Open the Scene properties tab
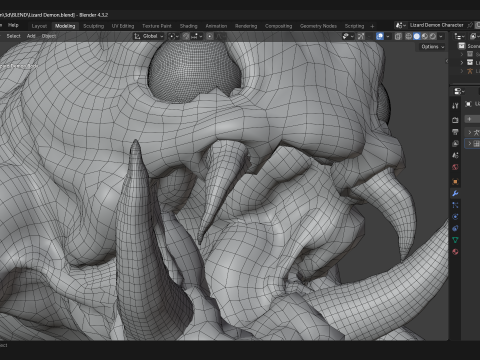The image size is (480, 360). tap(455, 155)
